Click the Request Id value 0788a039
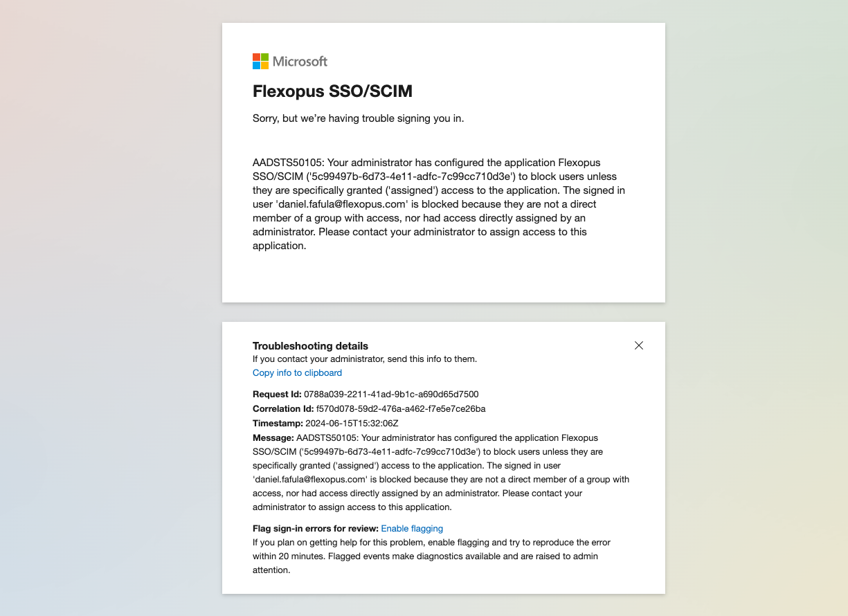 (391, 395)
